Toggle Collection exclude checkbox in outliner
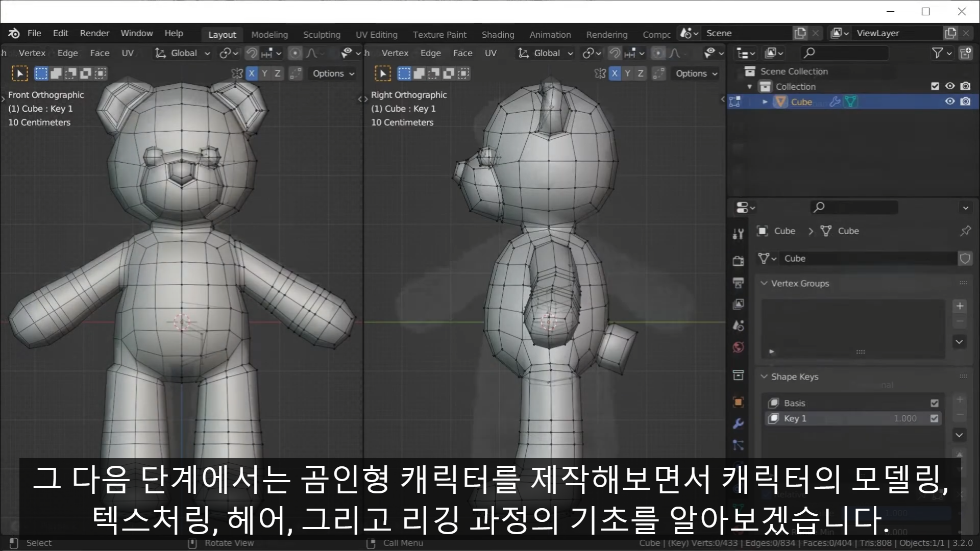 point(935,86)
